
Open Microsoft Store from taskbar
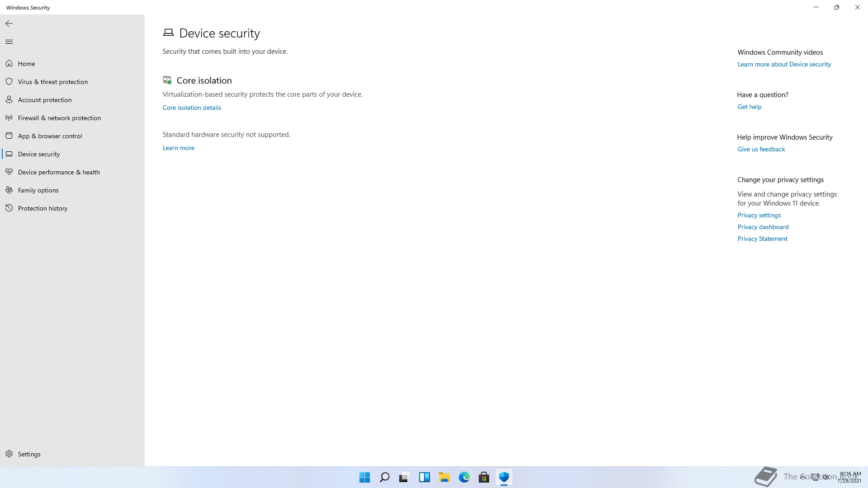click(x=484, y=477)
